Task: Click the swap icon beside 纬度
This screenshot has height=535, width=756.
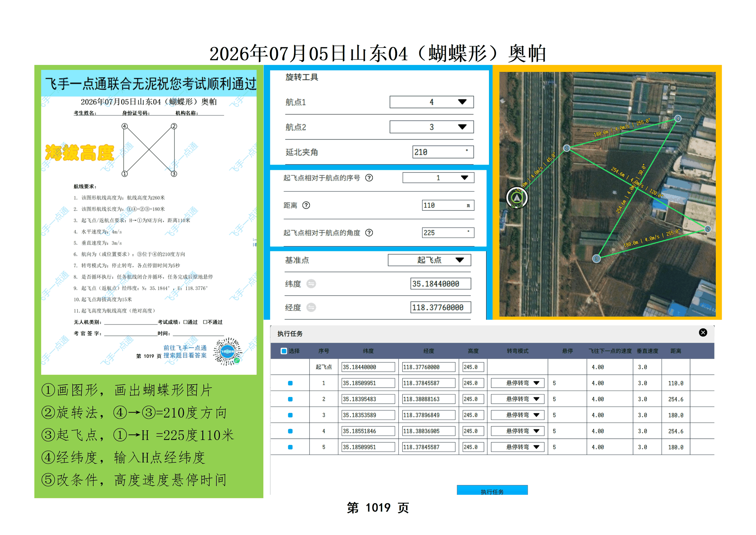Action: coord(311,284)
